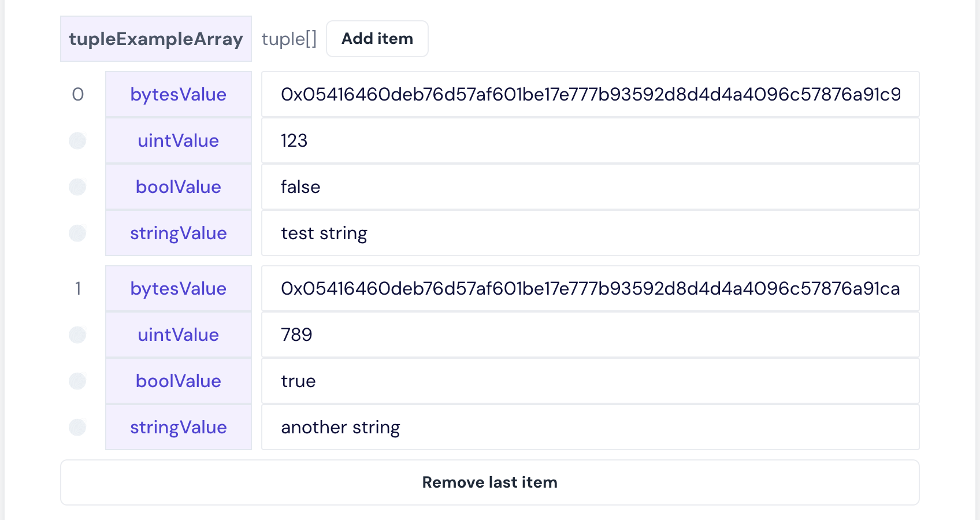This screenshot has width=980, height=520.
Task: Click the circle beside uintValue 789 row
Action: 77,335
